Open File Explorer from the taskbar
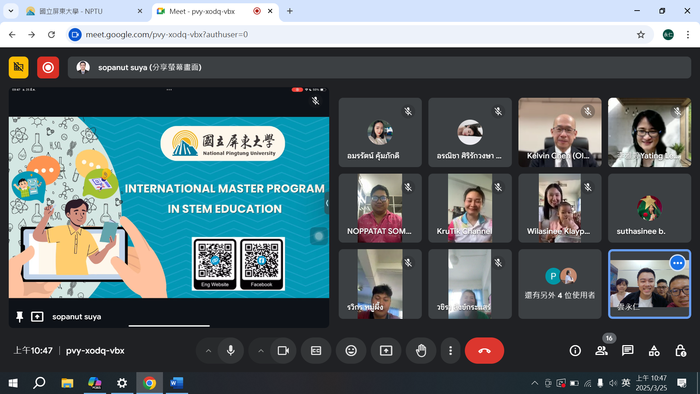Screen dimensions: 700x394 pyautogui.click(x=67, y=383)
